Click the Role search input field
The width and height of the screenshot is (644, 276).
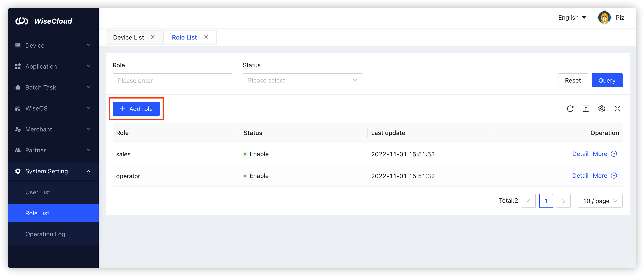[172, 80]
